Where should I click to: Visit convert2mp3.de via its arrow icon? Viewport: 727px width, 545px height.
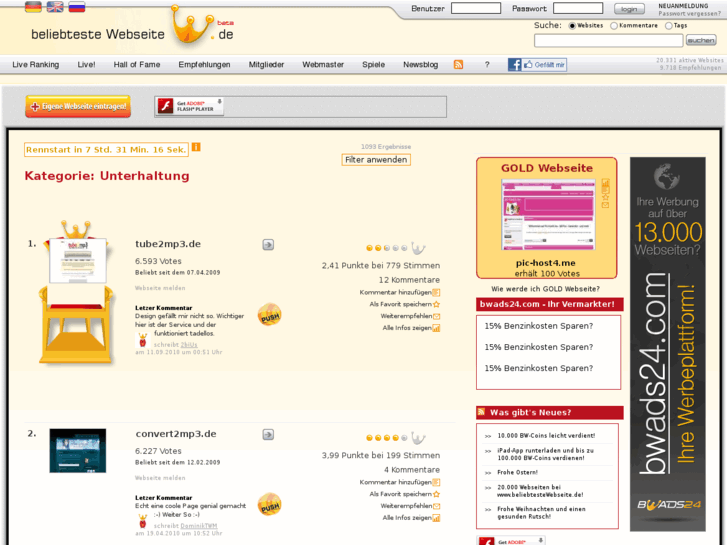[x=268, y=434]
